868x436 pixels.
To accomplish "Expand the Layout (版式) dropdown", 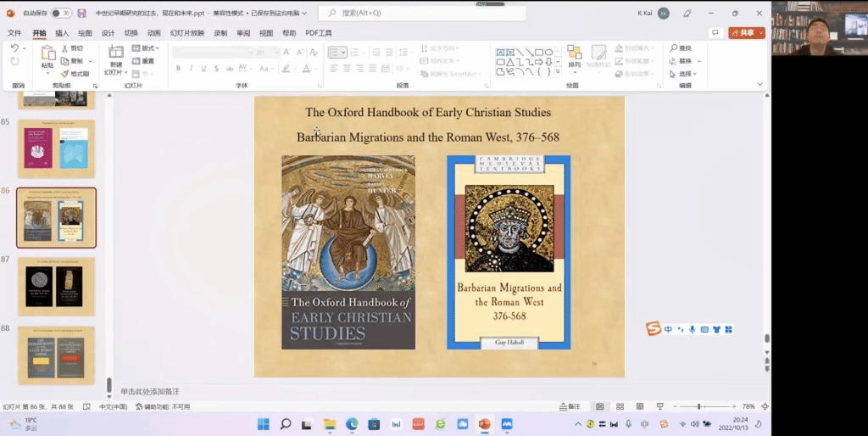I will tap(149, 48).
